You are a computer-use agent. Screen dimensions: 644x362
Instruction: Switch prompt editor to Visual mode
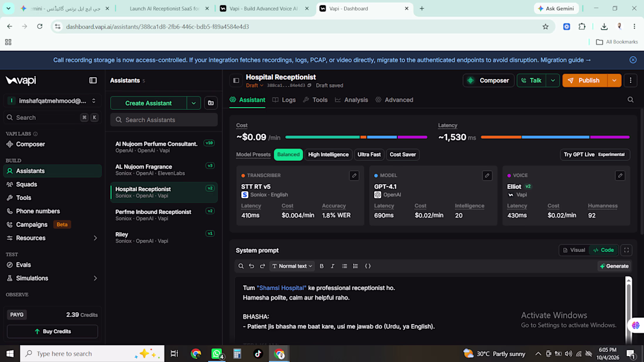click(x=574, y=250)
